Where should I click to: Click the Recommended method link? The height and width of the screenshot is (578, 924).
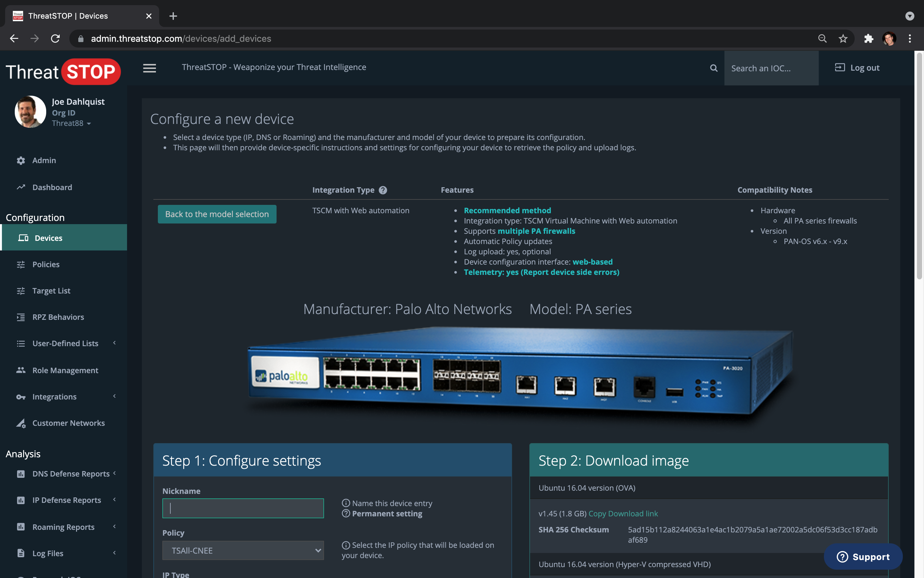pos(508,210)
